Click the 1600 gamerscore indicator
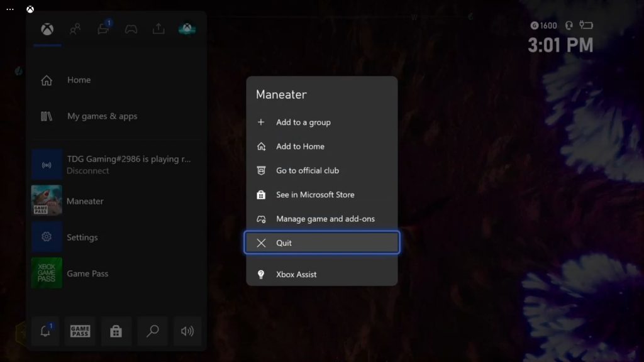The height and width of the screenshot is (362, 644). (543, 25)
